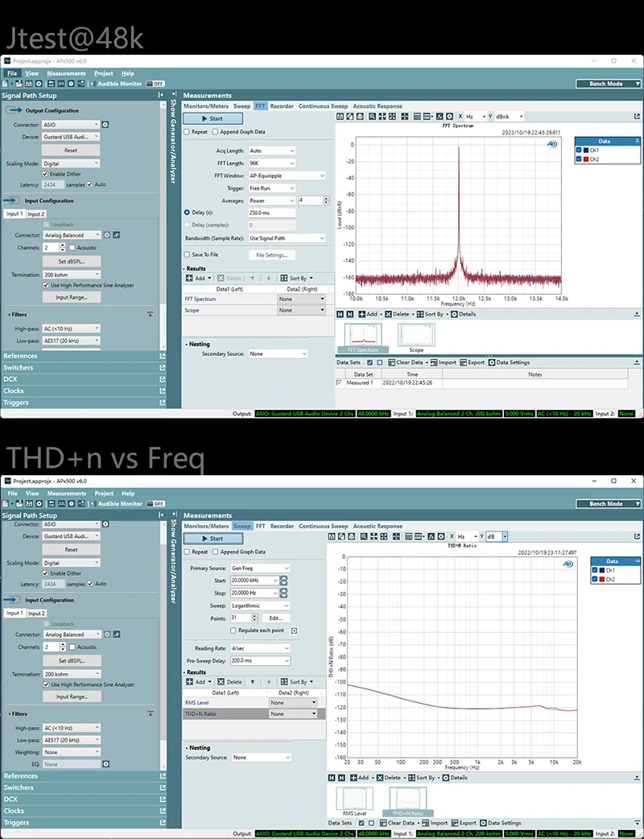The width and height of the screenshot is (644, 839).
Task: Click the Edit... button beside Points
Action: [x=275, y=618]
